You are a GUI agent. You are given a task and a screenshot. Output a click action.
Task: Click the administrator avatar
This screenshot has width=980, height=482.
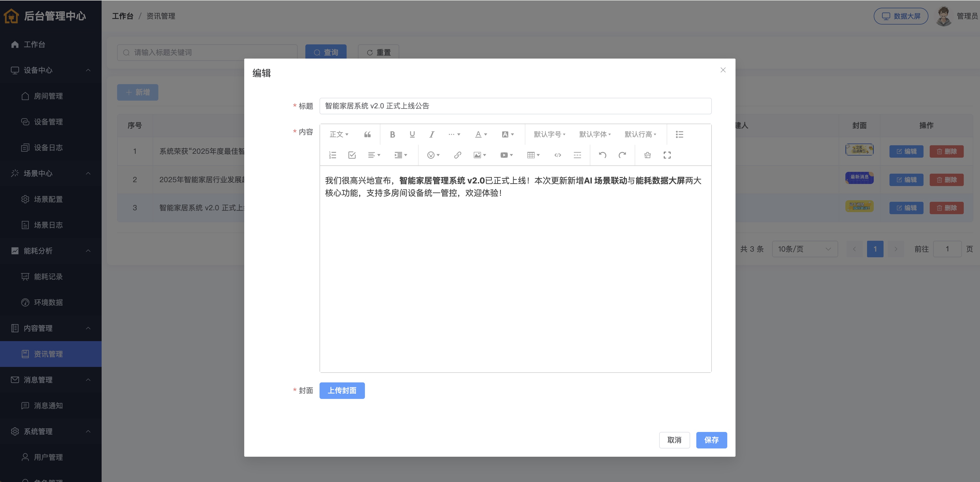pyautogui.click(x=943, y=16)
